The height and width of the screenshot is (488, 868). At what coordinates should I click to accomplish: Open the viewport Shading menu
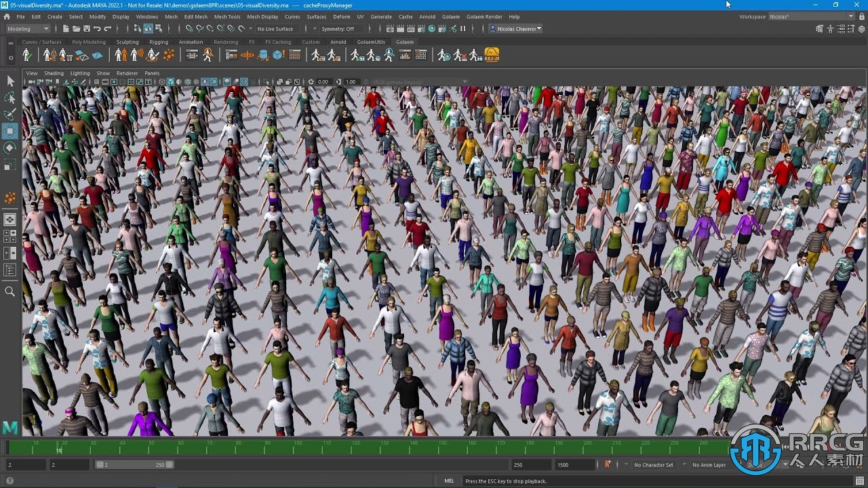click(x=54, y=73)
